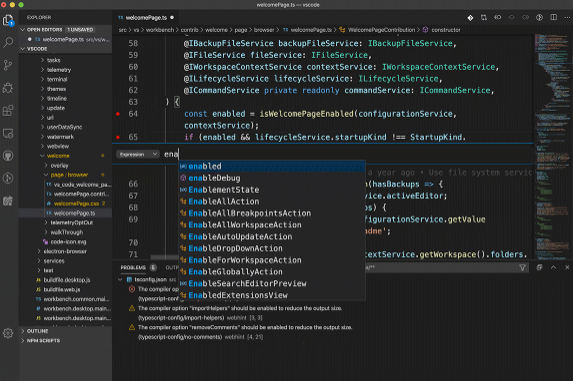Open the Run and Debug view
This screenshot has height=381, width=573.
8,88
